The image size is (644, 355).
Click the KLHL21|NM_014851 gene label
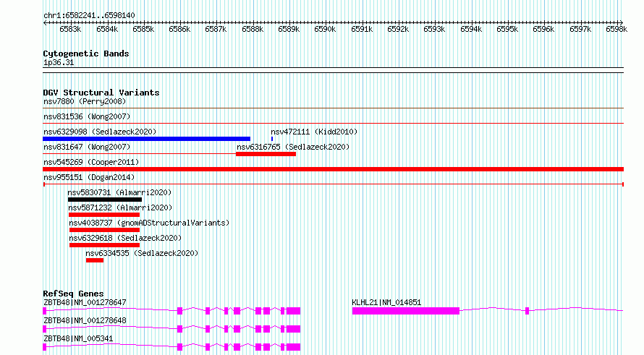point(386,302)
